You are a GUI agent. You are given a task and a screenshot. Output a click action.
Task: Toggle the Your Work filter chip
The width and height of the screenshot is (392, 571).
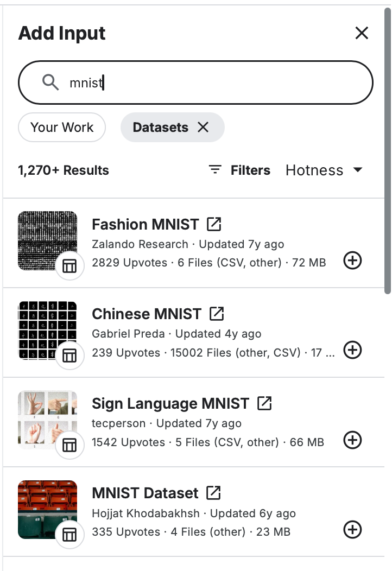(62, 127)
